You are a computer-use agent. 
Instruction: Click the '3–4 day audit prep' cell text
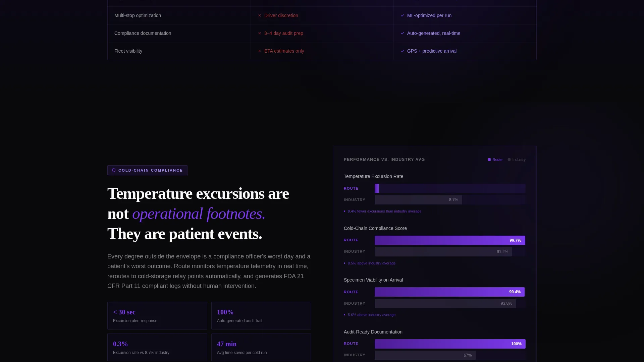coord(284,33)
